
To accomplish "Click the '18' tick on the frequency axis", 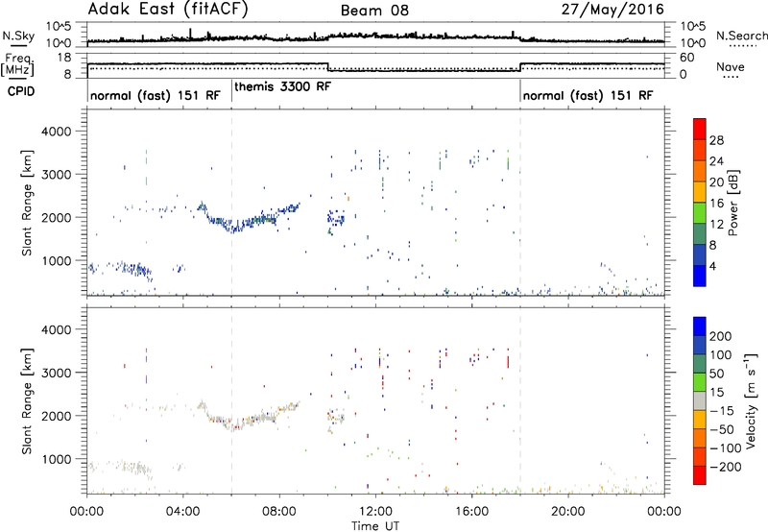I will coord(64,58).
